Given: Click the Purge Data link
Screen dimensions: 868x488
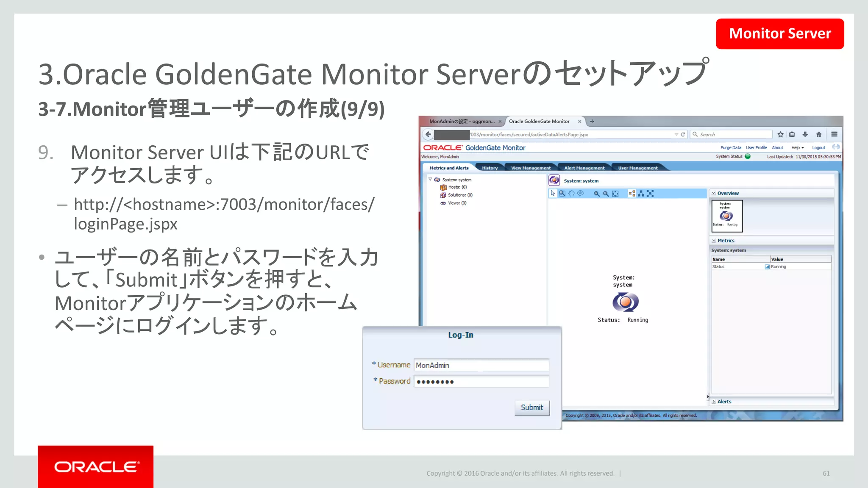Looking at the screenshot, I should (731, 148).
